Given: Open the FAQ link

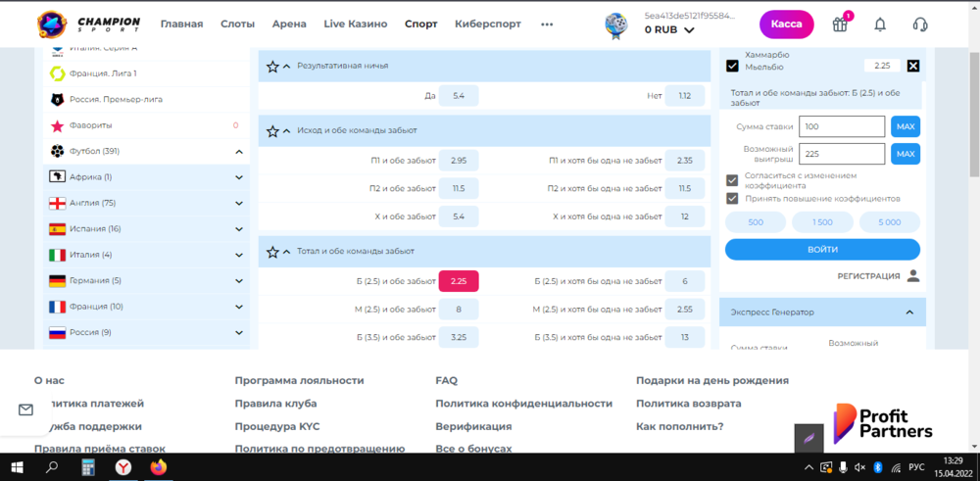Looking at the screenshot, I should 446,380.
